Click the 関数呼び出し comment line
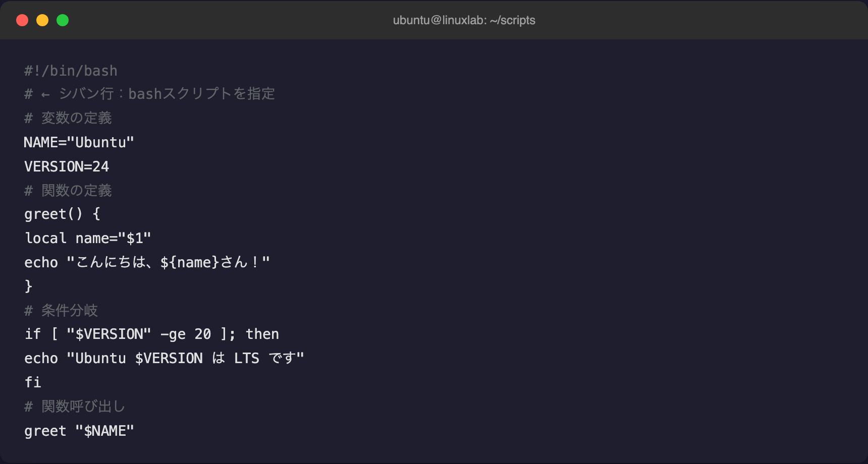868x464 pixels. [x=75, y=407]
